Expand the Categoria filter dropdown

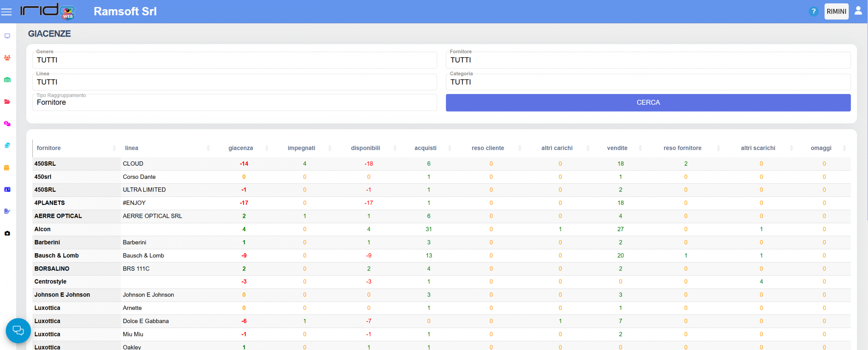click(x=648, y=82)
